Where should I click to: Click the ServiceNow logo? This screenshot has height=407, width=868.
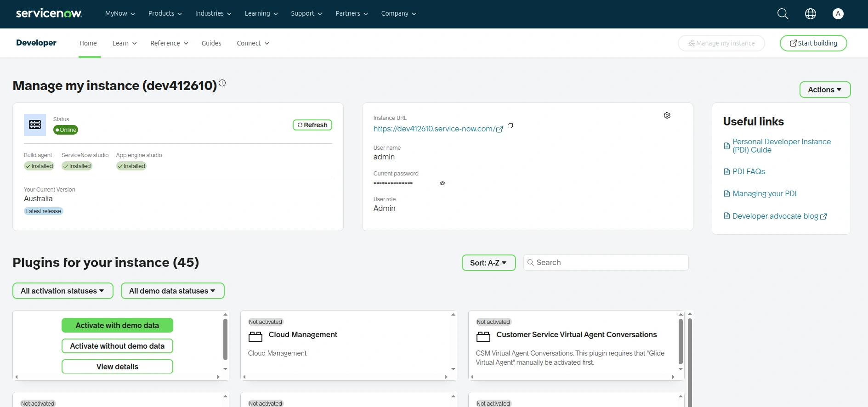click(x=49, y=13)
